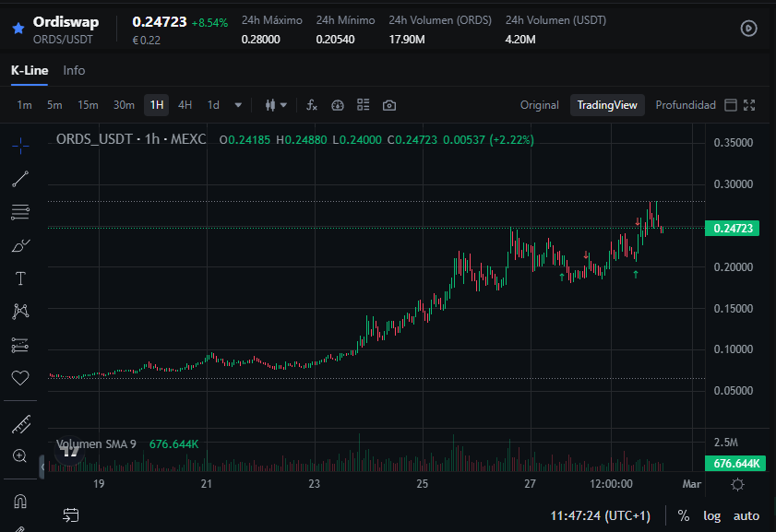This screenshot has height=532, width=776.
Task: Expand the collapsed drawing toolbar arrow
Action: pos(42,467)
